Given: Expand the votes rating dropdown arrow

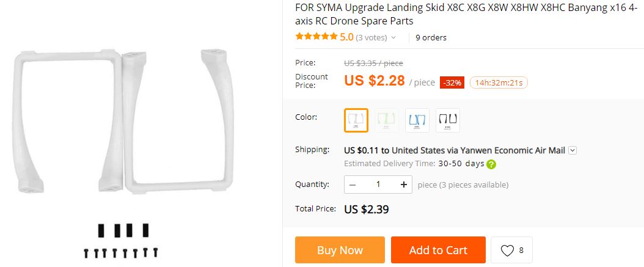Looking at the screenshot, I should 393,37.
